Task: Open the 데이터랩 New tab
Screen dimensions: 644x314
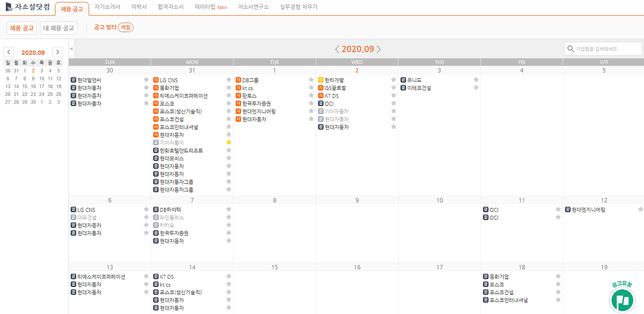Action: (211, 7)
